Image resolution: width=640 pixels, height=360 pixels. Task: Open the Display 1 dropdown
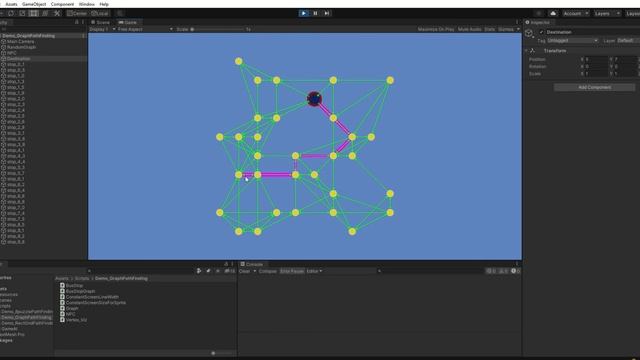pos(102,29)
